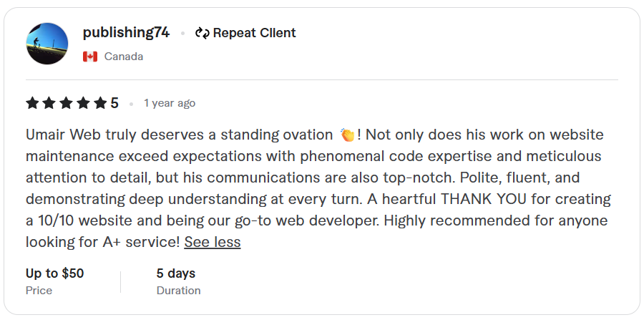This screenshot has height=320, width=644.
Task: Click the fourth rating star
Action: pos(84,103)
